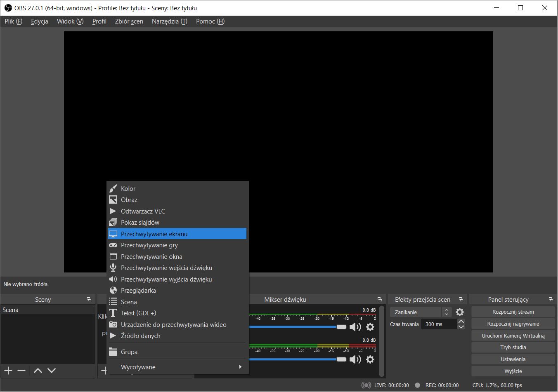Click the Źródło danych play icon
558x392 pixels.
[x=113, y=336]
